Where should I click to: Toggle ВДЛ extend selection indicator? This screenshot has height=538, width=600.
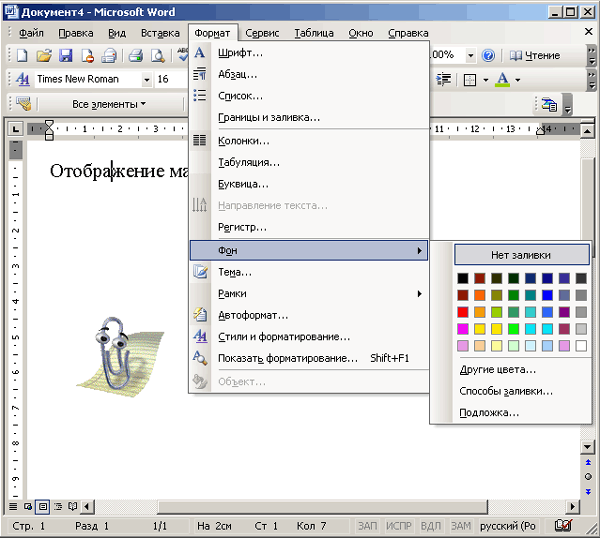[x=430, y=526]
